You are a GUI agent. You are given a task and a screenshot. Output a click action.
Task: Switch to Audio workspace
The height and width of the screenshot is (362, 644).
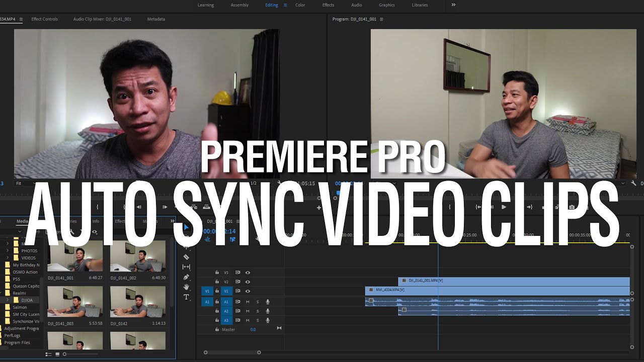tap(357, 5)
